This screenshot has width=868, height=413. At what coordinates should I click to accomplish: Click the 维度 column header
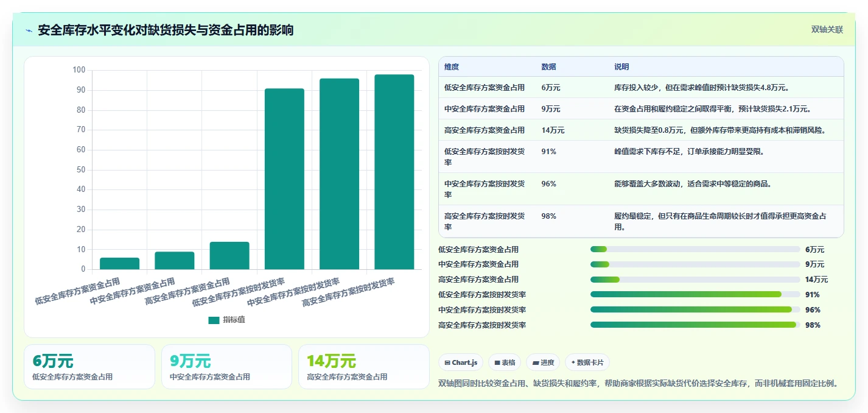click(x=452, y=66)
